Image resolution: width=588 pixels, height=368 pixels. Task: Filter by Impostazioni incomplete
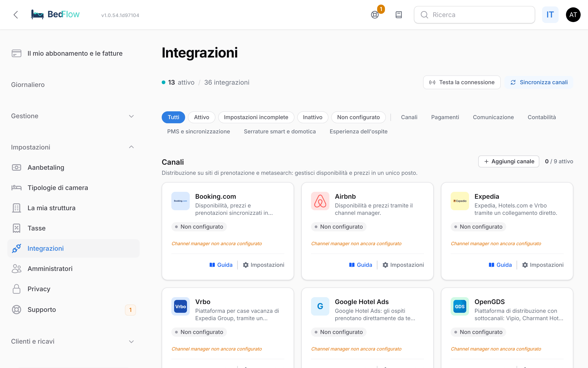tap(256, 117)
